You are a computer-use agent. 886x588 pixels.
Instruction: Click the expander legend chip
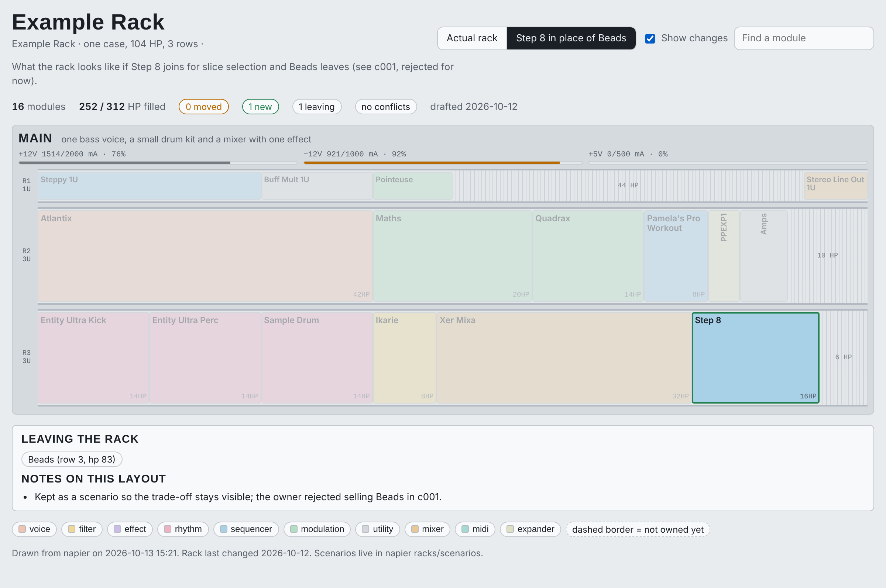click(x=530, y=529)
